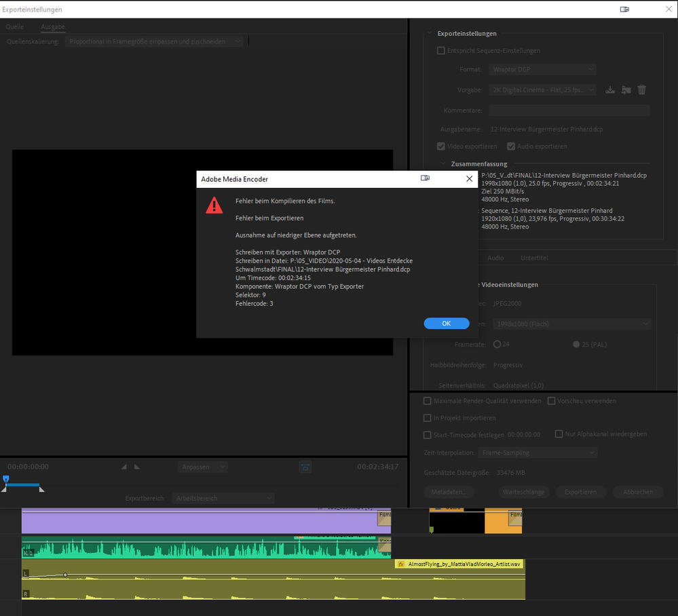Switch to the Ausgabe tab

click(53, 26)
